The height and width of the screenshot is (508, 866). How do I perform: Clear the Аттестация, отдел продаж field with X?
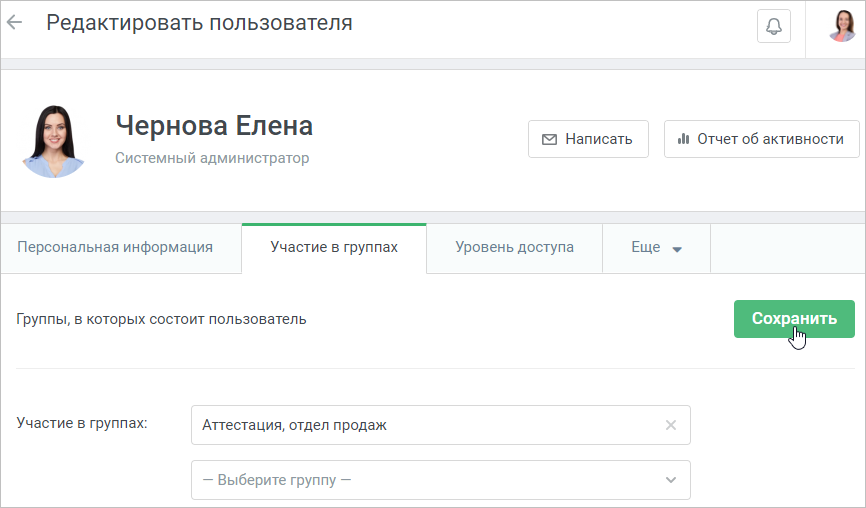670,425
